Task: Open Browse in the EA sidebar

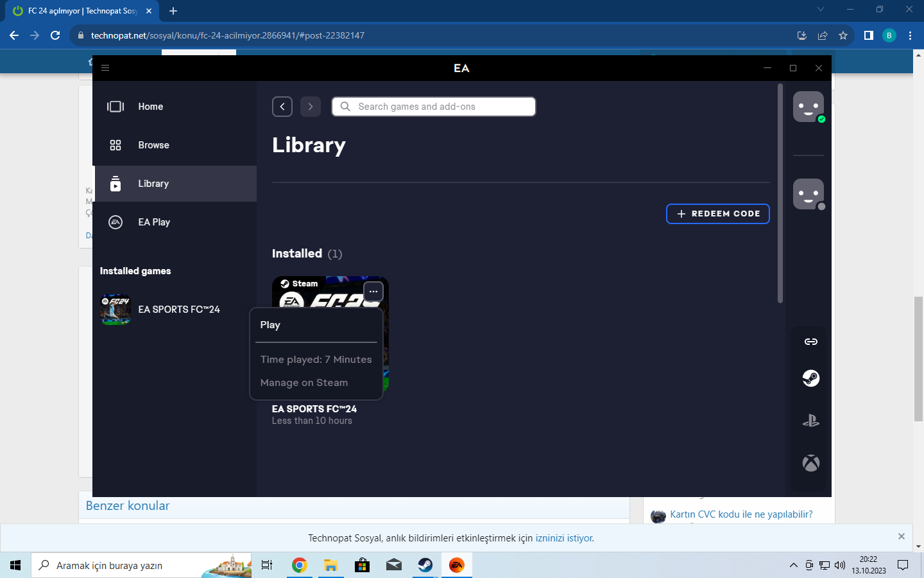Action: tap(175, 145)
